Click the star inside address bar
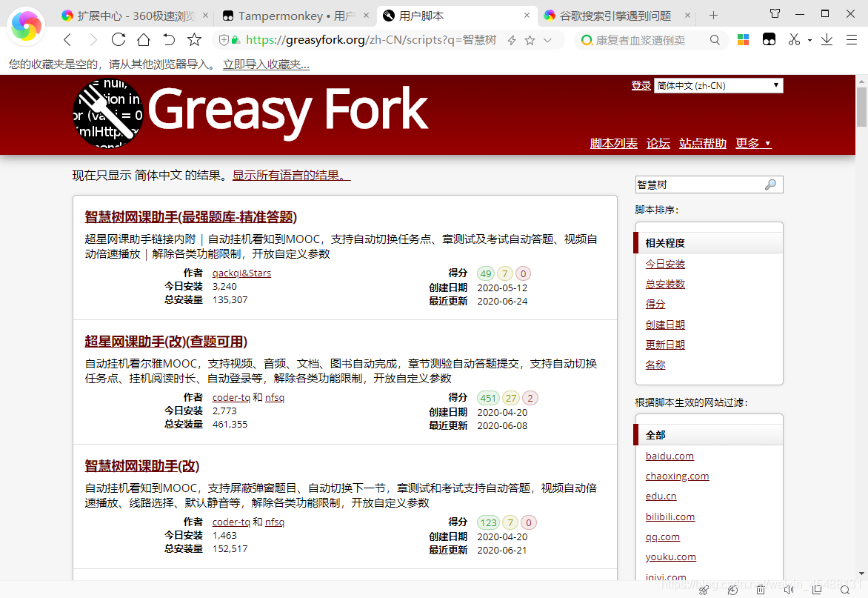Screen dimensions: 868x598 pyautogui.click(x=530, y=40)
